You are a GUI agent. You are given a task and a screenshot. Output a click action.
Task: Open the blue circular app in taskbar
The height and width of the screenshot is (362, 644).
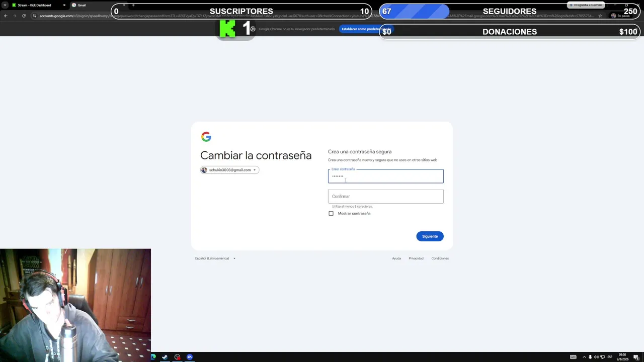pyautogui.click(x=190, y=357)
